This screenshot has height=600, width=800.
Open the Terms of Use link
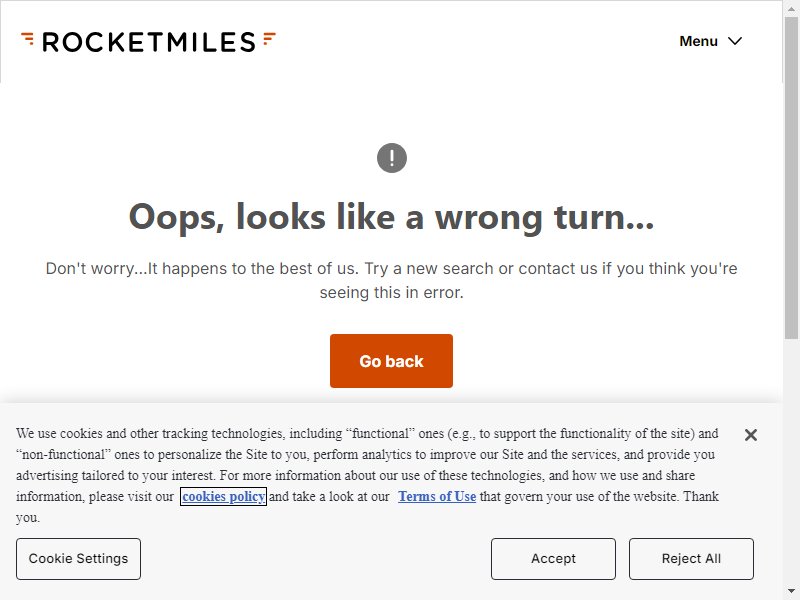(437, 496)
